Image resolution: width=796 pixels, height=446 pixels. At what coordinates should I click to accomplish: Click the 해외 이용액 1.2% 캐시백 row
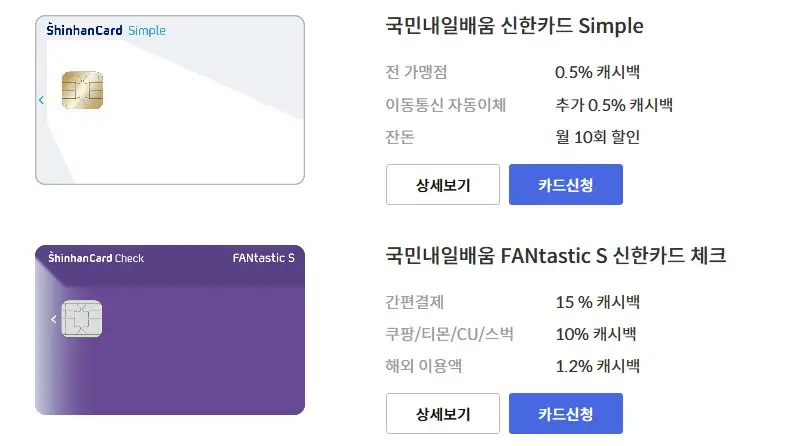(x=513, y=366)
